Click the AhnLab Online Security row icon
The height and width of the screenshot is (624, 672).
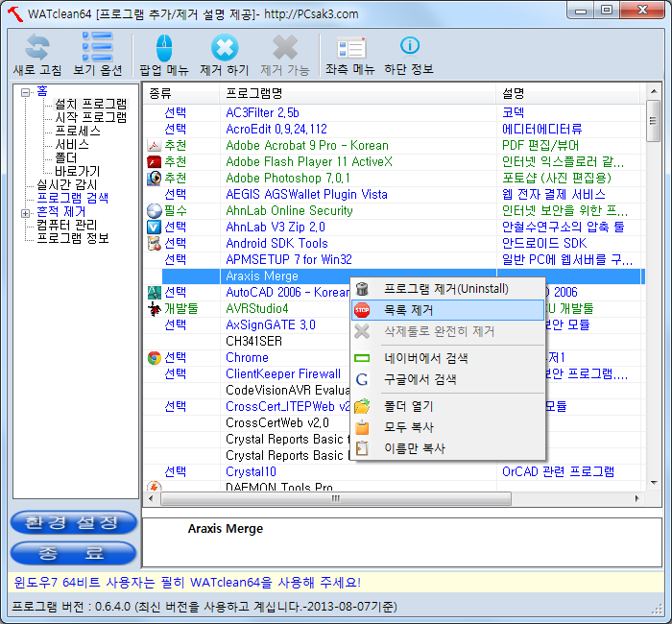point(154,210)
